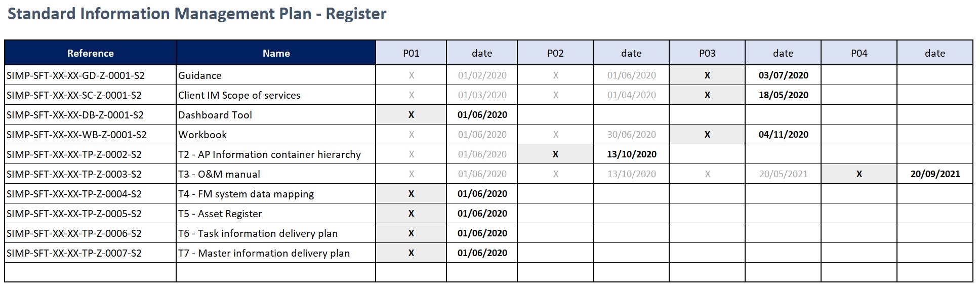Select the T5 - Asset Register cell
Image resolution: width=980 pixels, height=288 pixels.
tap(220, 214)
